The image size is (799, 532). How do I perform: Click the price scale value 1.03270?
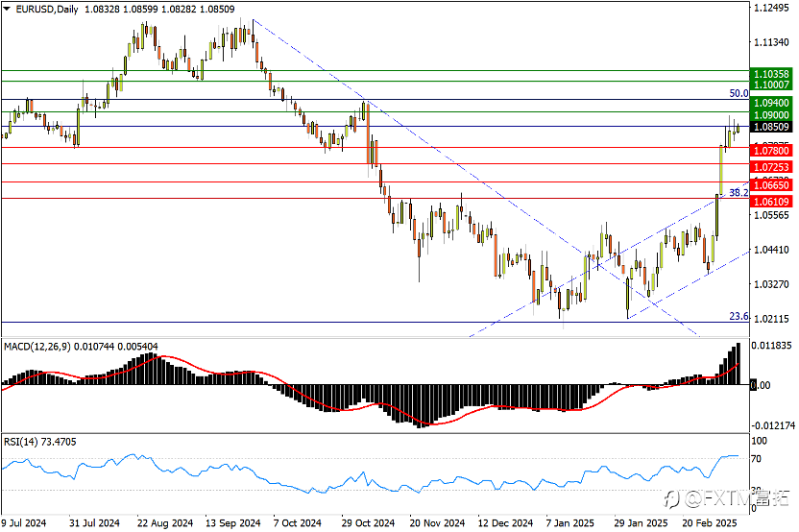click(771, 284)
